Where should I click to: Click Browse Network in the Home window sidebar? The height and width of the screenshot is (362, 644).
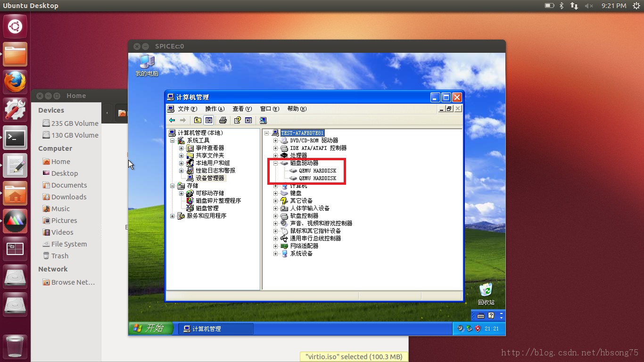pyautogui.click(x=68, y=282)
